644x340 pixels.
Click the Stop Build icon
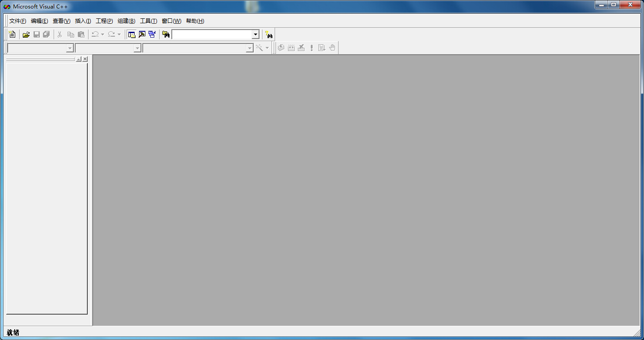(301, 48)
